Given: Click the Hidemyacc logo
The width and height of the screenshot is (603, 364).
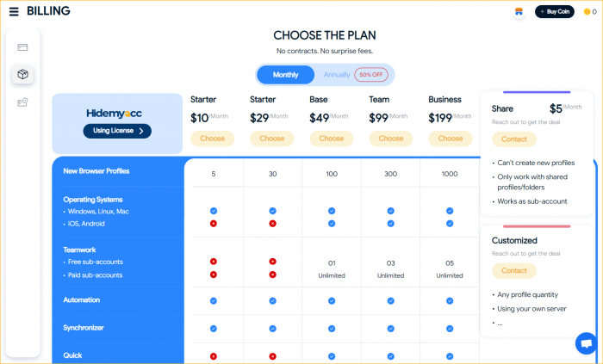Looking at the screenshot, I should click(x=114, y=114).
